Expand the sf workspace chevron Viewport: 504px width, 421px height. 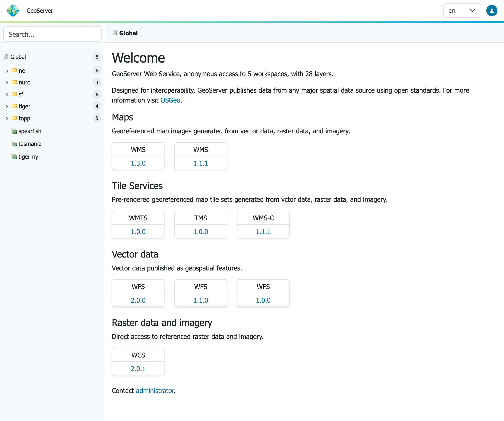[7, 95]
